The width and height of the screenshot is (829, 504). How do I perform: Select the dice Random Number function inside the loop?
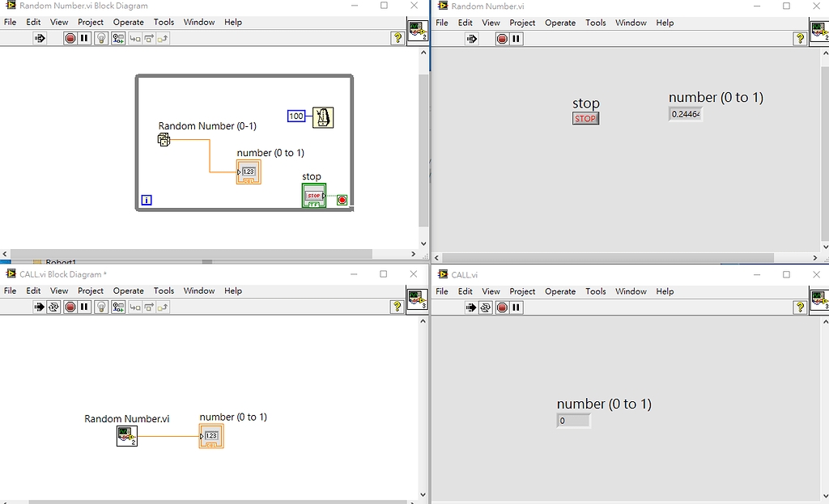tap(164, 139)
